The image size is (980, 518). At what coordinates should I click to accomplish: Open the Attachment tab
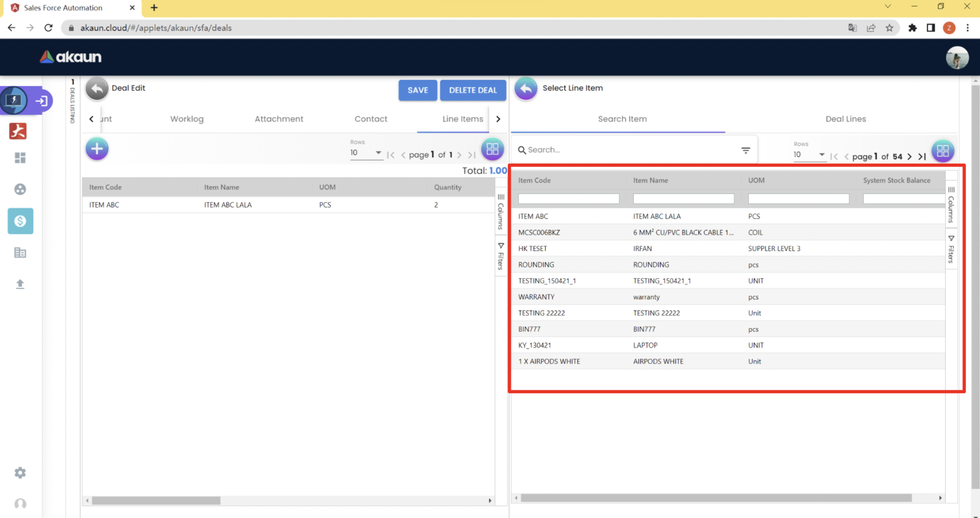(x=279, y=119)
